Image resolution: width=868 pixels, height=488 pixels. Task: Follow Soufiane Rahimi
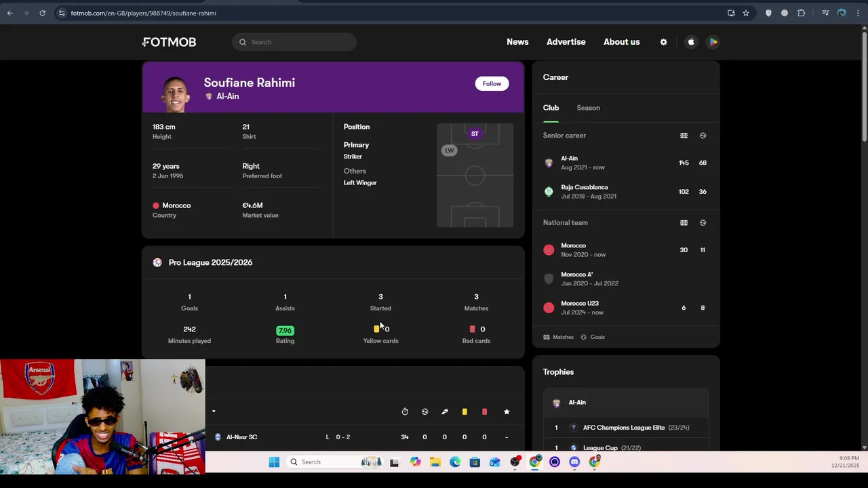(492, 83)
